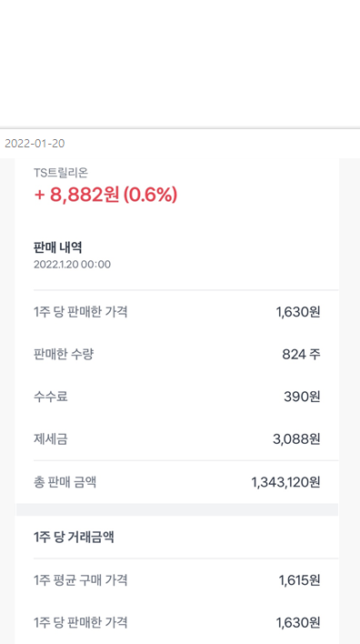This screenshot has height=644, width=360.
Task: Click the 총 판매 금액 label
Action: coord(65,482)
